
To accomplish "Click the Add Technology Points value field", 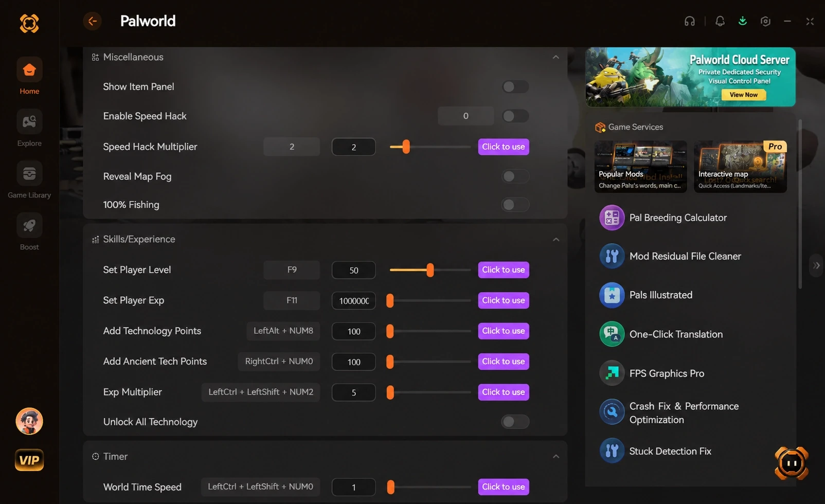I will point(354,331).
